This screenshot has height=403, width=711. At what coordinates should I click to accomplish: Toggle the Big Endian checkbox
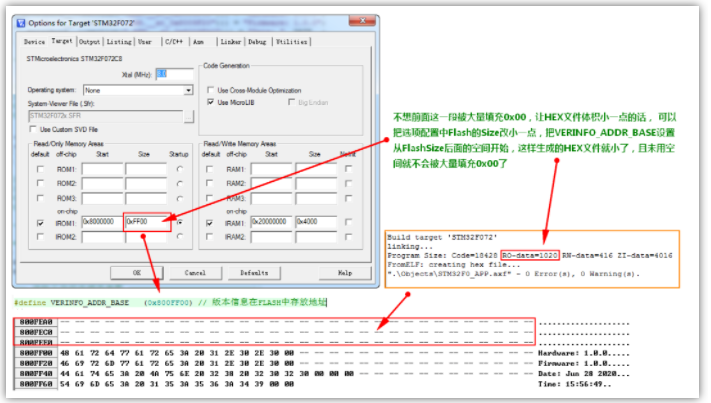pyautogui.click(x=292, y=102)
